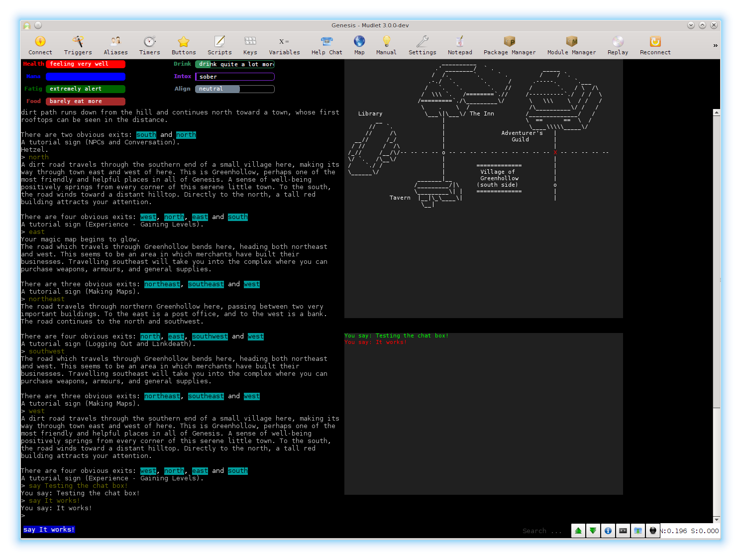This screenshot has height=560, width=741.
Task: Open the Variables editor
Action: [x=284, y=45]
